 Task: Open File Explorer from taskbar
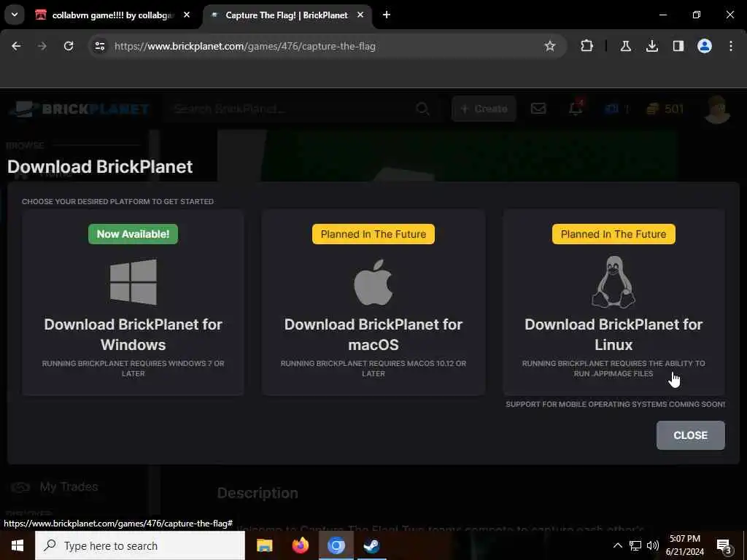tap(264, 545)
